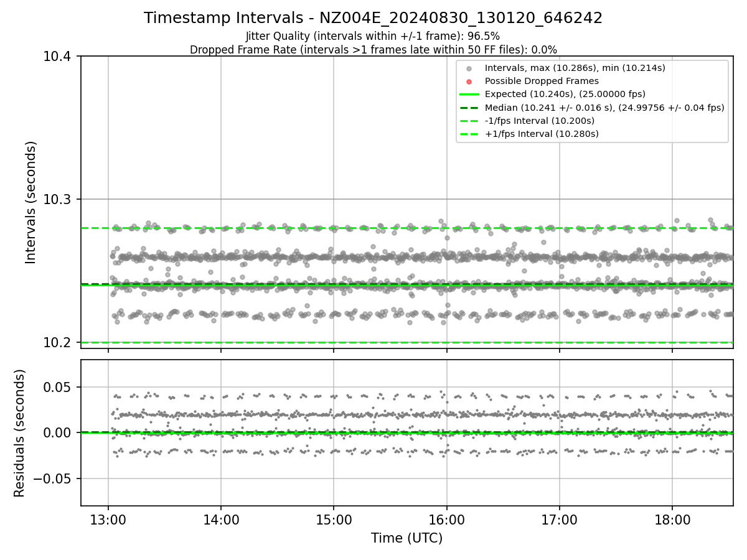
Task: Click the 14:00 x-axis tick label
Action: [221, 519]
